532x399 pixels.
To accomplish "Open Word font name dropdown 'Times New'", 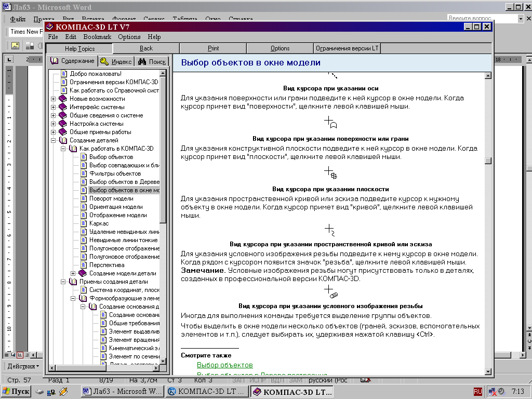I will click(x=25, y=32).
